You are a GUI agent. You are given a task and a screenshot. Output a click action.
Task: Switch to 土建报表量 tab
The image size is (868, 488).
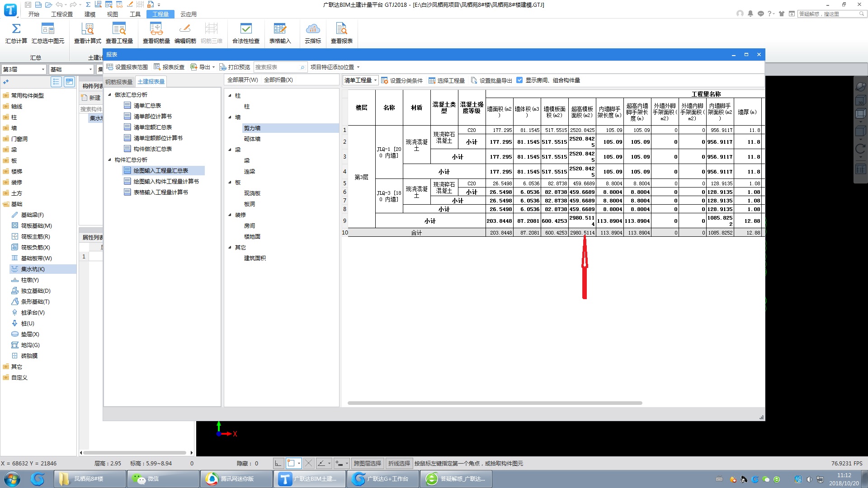click(151, 82)
